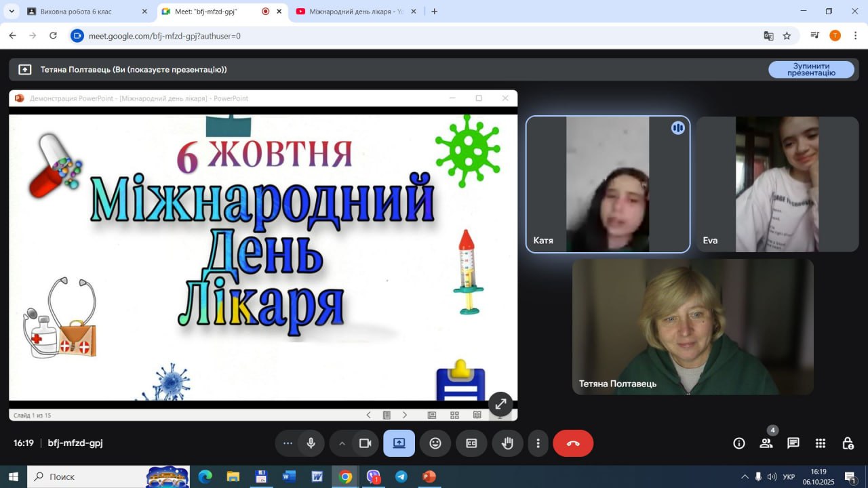Expand the shared presentation to fullscreen
This screenshot has width=868, height=488.
[x=500, y=404]
